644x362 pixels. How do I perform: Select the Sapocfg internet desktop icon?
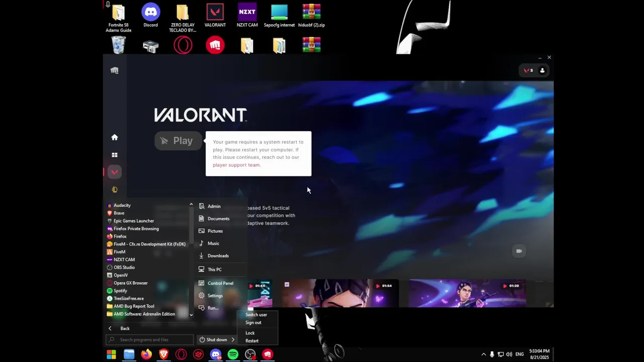click(x=279, y=16)
